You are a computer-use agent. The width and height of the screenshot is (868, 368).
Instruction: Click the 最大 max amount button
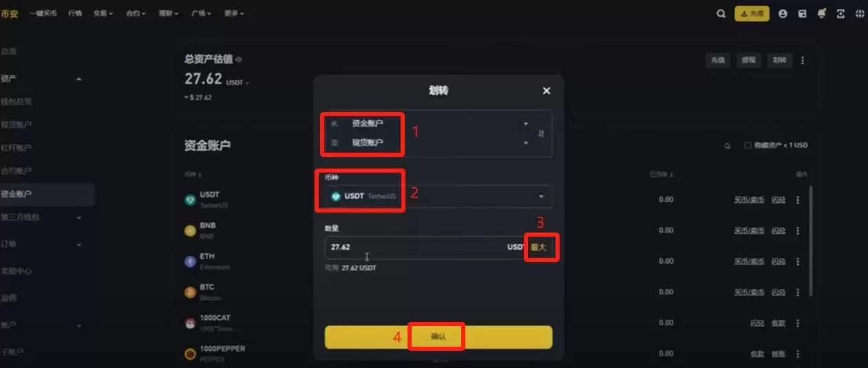[x=538, y=247]
